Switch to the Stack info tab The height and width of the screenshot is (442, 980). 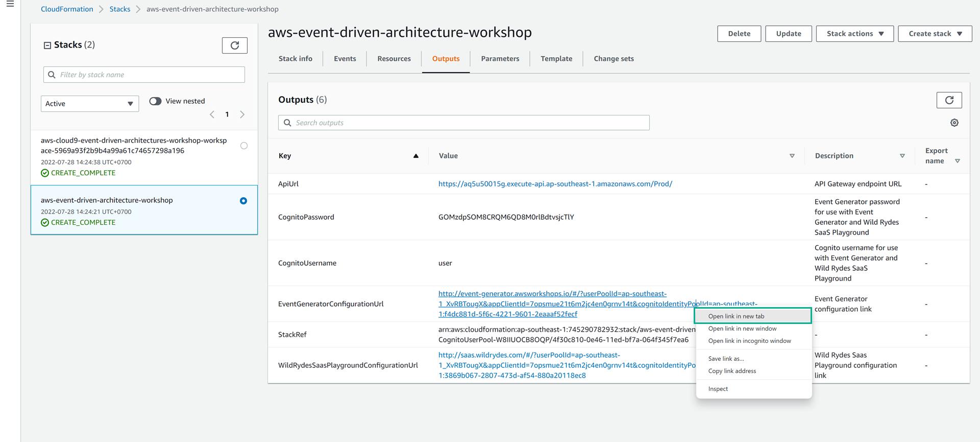tap(296, 59)
